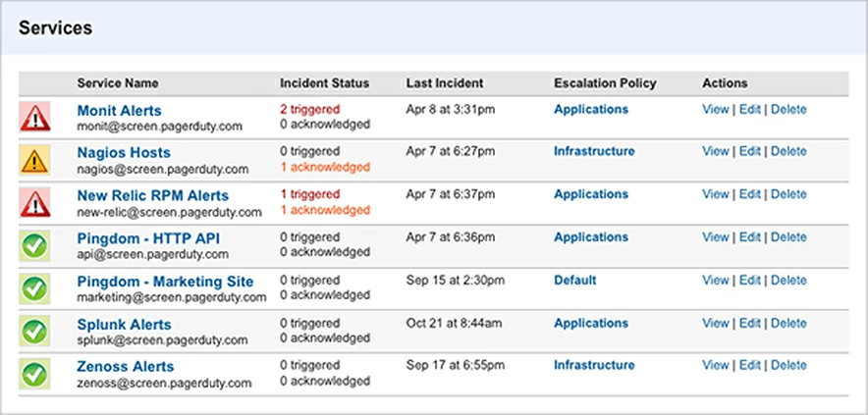View the Splunk Alerts service
The image size is (868, 415).
[715, 323]
